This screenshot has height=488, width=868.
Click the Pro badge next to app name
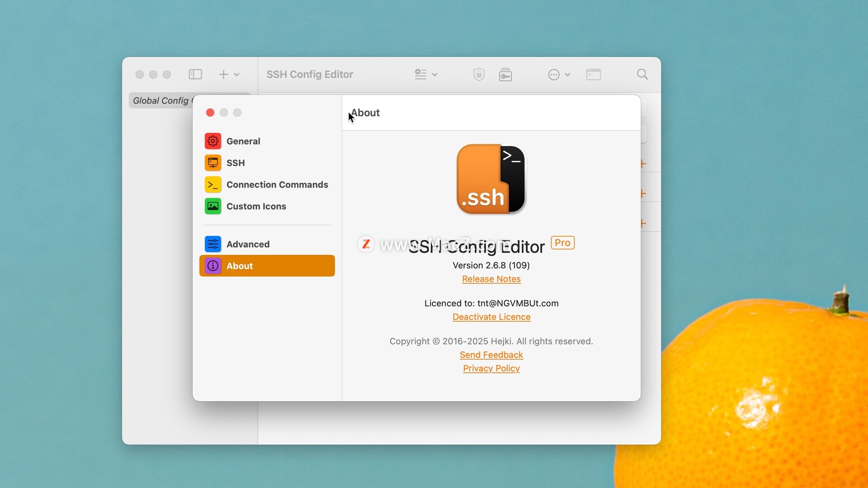[x=562, y=243]
